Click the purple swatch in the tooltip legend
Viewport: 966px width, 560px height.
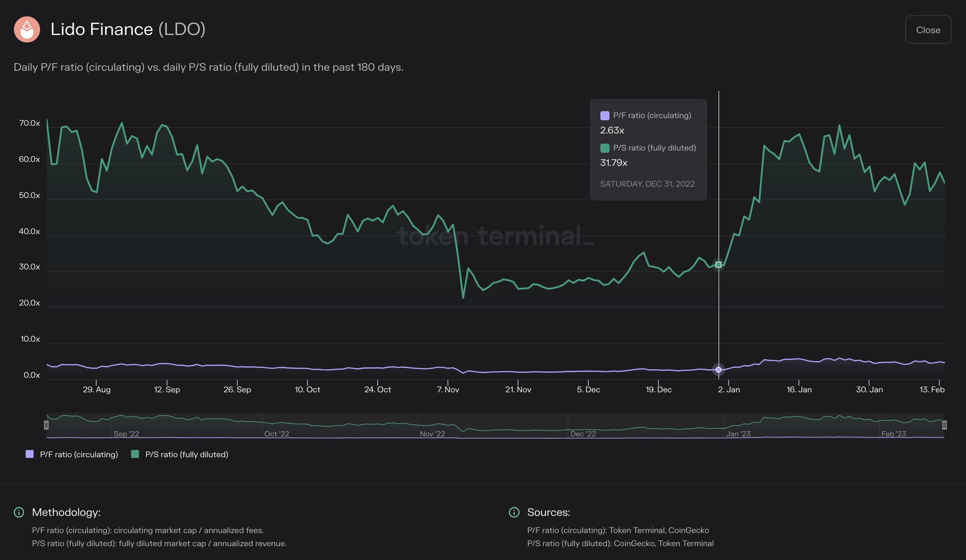point(604,115)
